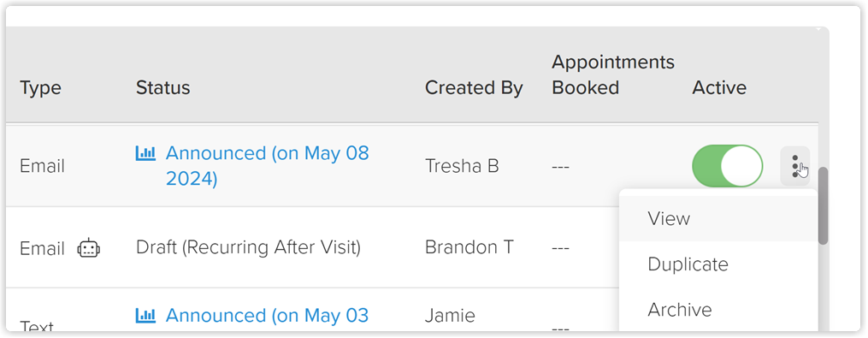Click the Tresha B creator cell

pos(462,166)
